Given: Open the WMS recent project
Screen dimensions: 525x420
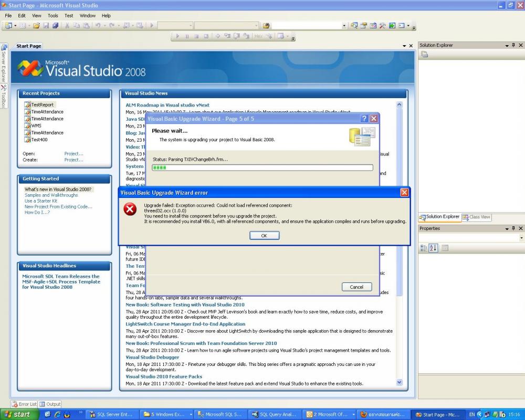Looking at the screenshot, I should (x=33, y=125).
